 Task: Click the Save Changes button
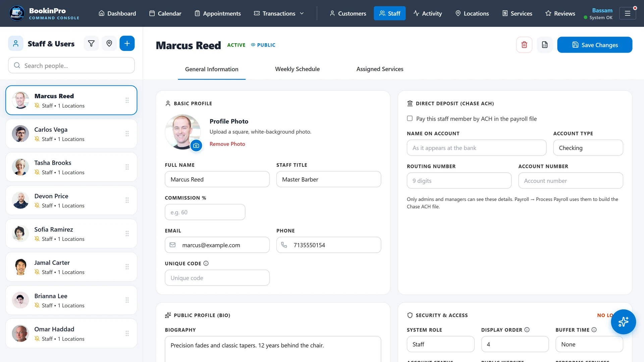click(595, 45)
